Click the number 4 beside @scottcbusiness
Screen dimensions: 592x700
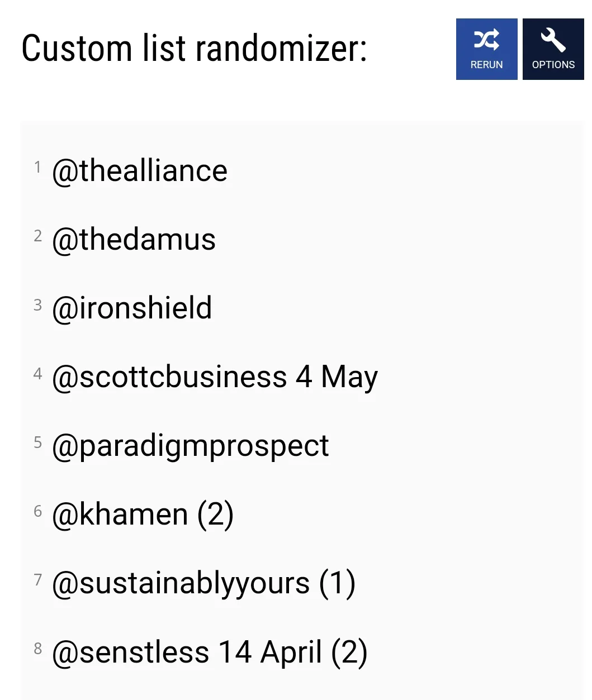coord(38,373)
